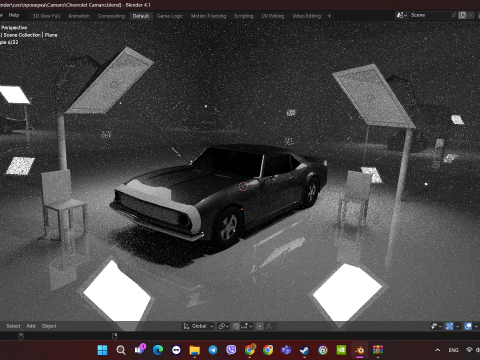Click the Scene Collection | Plane overlay text
Image resolution: width=480 pixels, height=360 pixels.
click(x=29, y=35)
